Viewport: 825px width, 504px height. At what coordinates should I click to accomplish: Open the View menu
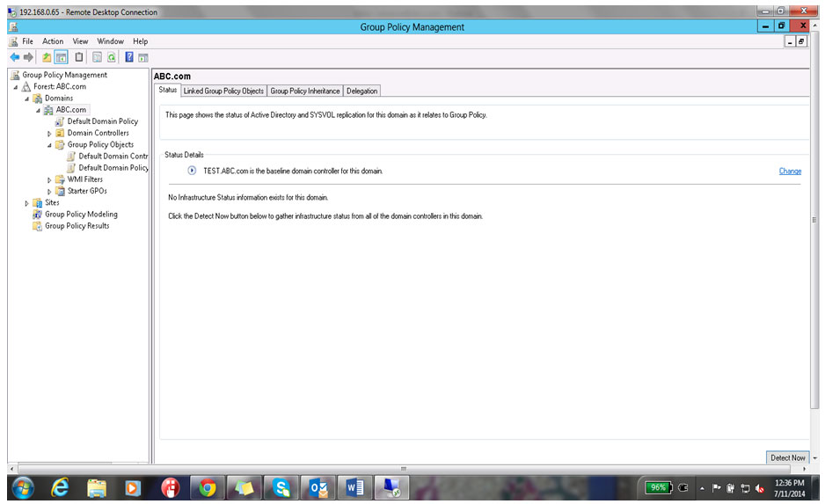[x=81, y=41]
